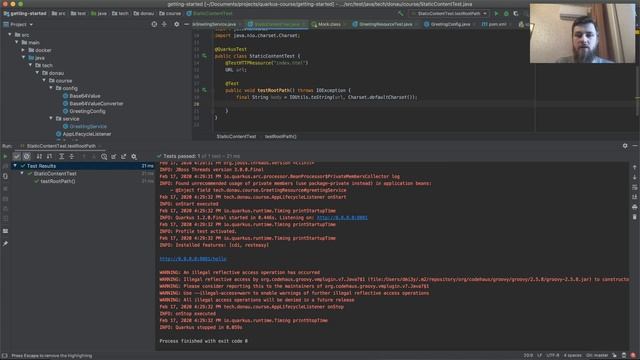This screenshot has height=360, width=640.
Task: Click Git branch master in status bar
Action: pos(597,356)
